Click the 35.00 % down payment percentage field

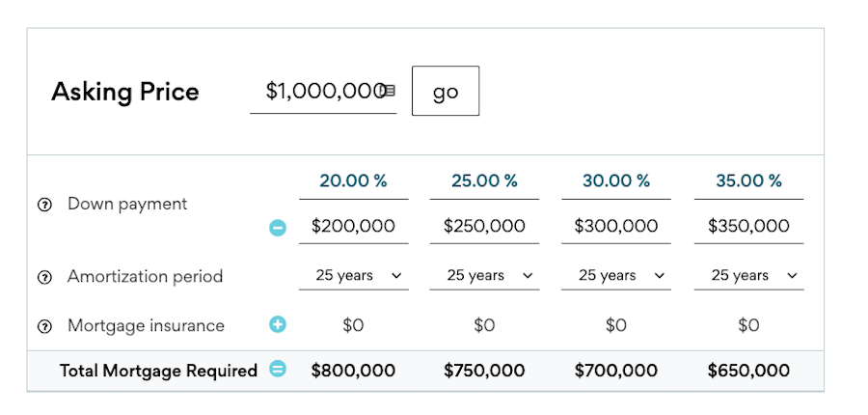749,181
